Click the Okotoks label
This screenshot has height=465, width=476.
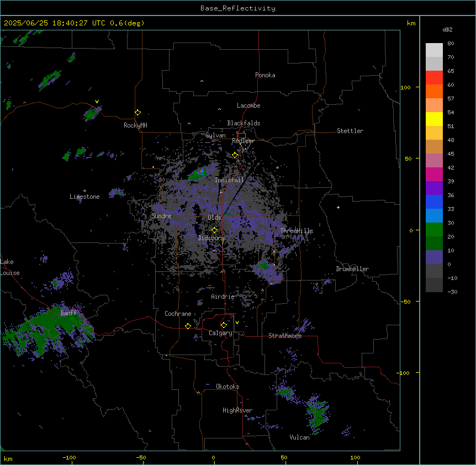pyautogui.click(x=228, y=387)
